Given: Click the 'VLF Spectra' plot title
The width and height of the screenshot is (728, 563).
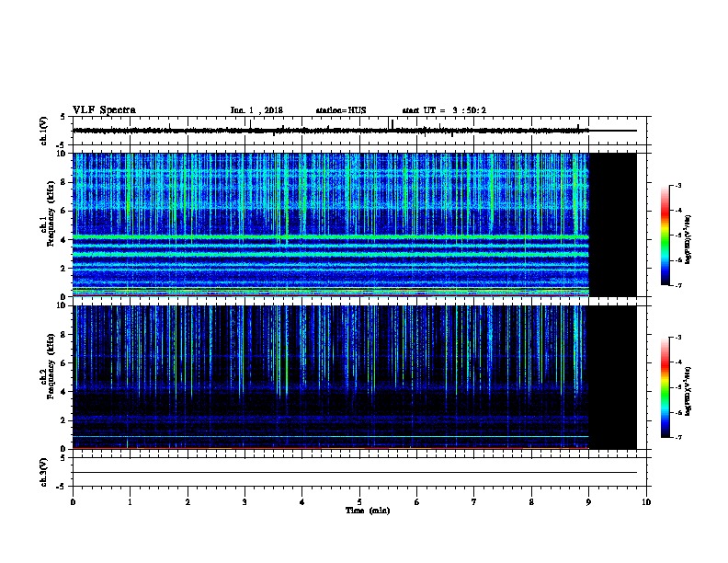Looking at the screenshot, I should (x=104, y=110).
